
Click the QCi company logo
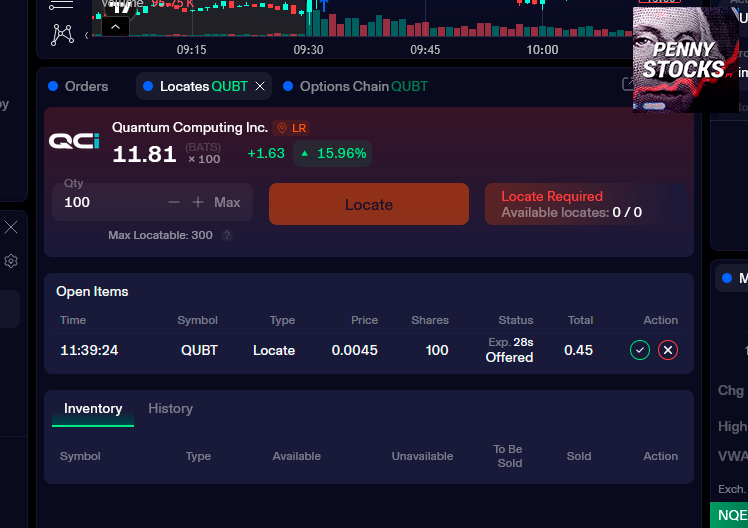tap(74, 141)
